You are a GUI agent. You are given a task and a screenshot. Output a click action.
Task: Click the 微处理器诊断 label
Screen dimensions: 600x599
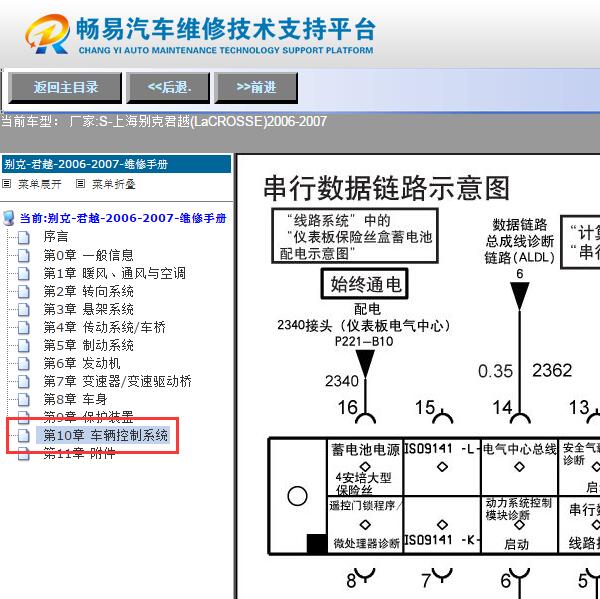pyautogui.click(x=366, y=543)
